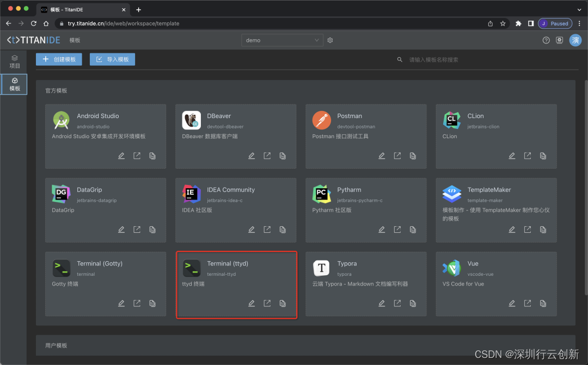588x365 pixels.
Task: Click CLion card's copy icon
Action: click(x=543, y=156)
